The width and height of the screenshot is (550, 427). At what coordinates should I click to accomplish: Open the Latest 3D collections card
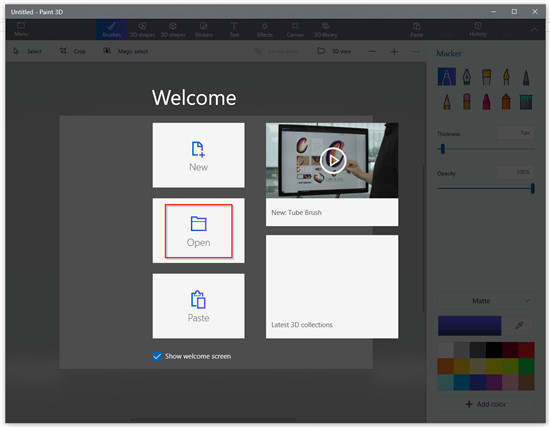pos(332,287)
